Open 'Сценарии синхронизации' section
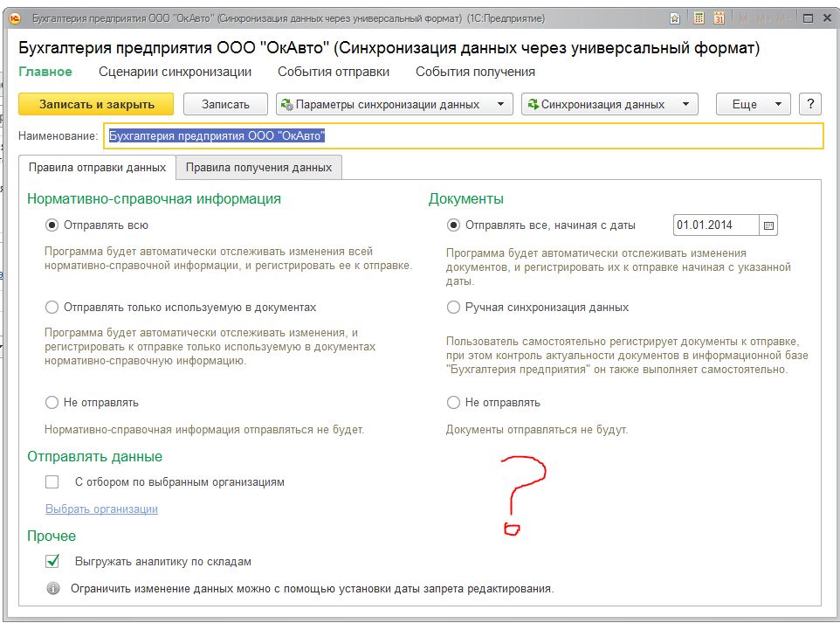 [175, 72]
